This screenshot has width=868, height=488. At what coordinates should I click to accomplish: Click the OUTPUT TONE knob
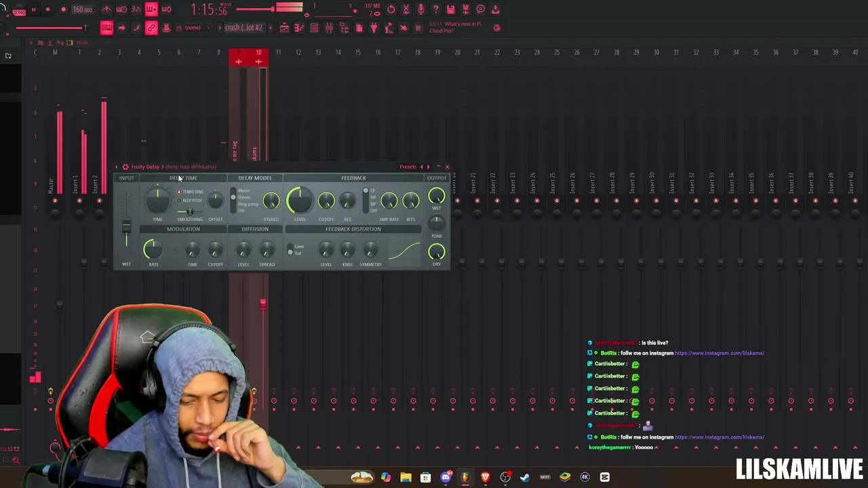[437, 223]
